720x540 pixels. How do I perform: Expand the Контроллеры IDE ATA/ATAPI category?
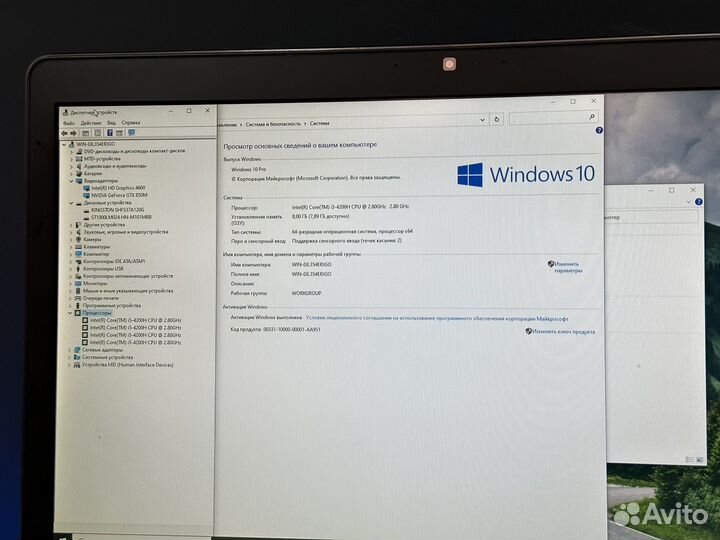[71, 261]
